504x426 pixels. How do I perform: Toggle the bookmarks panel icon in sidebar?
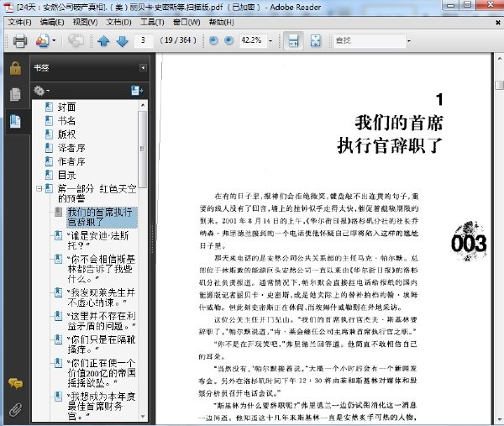pyautogui.click(x=15, y=121)
